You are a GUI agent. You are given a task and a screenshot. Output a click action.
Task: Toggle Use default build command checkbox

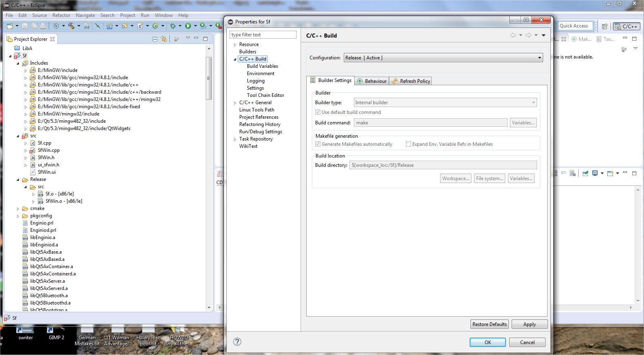point(318,112)
